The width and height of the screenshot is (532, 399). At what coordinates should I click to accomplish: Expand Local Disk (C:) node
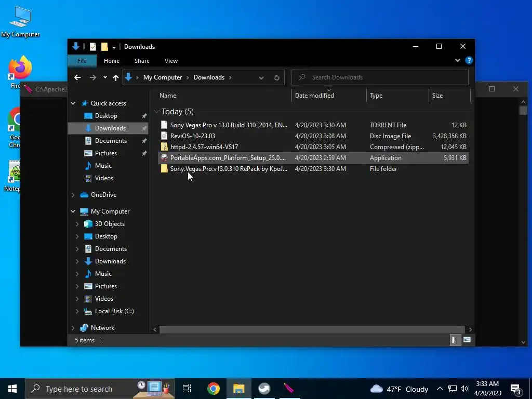point(77,311)
